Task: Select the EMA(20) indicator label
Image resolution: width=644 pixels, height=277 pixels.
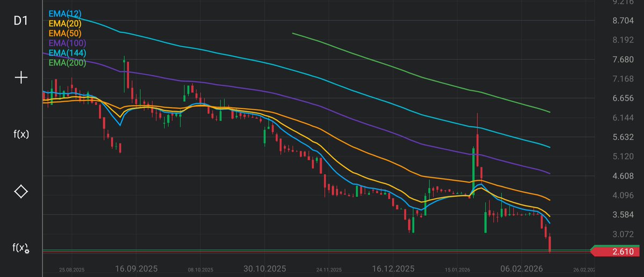Action: coord(65,23)
